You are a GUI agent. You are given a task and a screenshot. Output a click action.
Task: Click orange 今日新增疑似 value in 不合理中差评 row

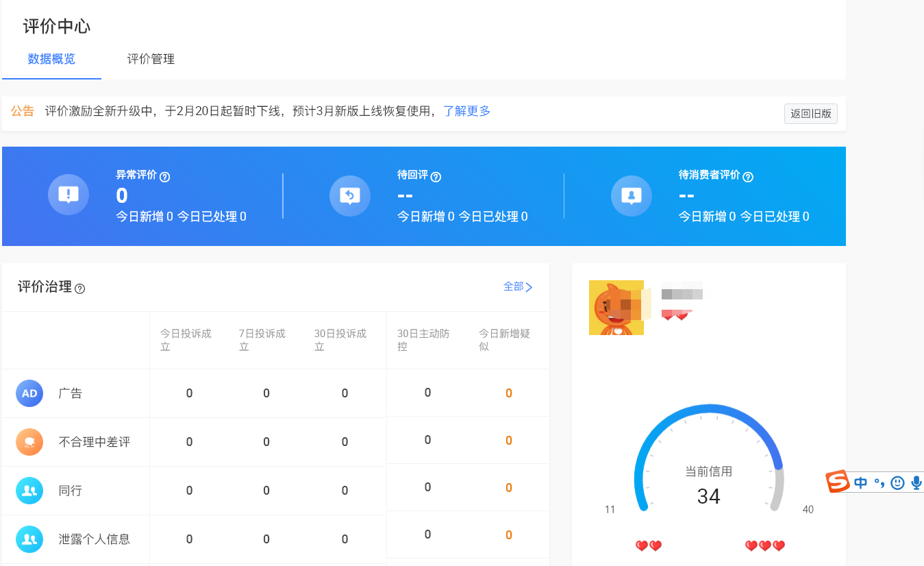point(509,441)
